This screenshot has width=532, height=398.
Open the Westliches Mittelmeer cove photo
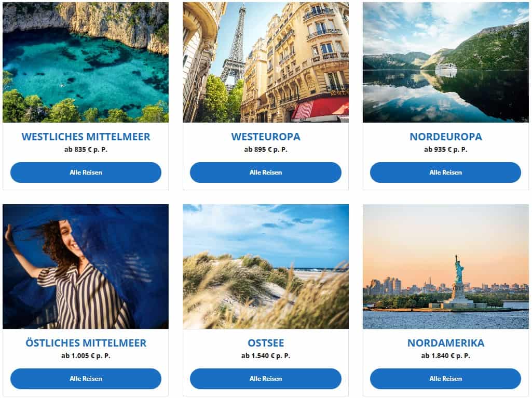pyautogui.click(x=86, y=62)
